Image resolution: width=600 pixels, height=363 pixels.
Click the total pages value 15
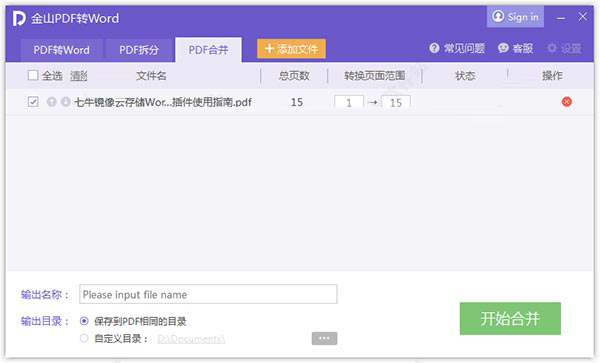pos(297,102)
